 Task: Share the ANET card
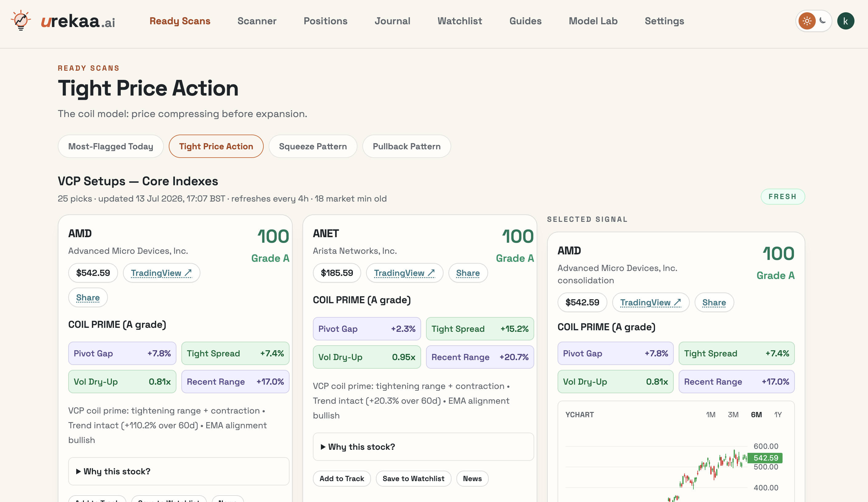[468, 273]
